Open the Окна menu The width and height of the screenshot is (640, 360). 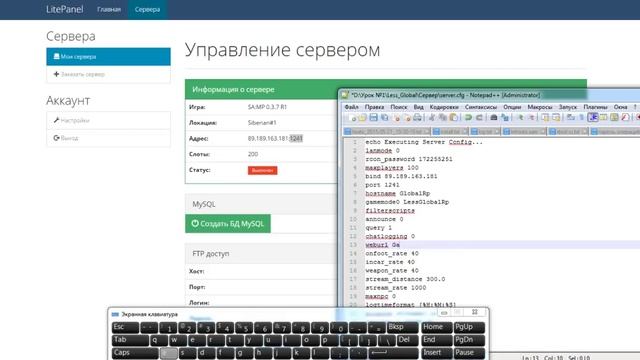point(620,107)
